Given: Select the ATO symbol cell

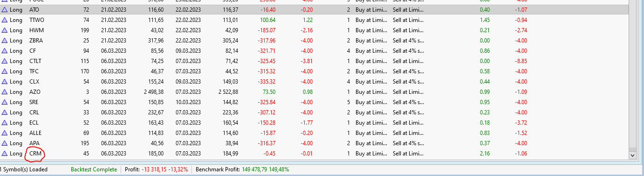Looking at the screenshot, I should (34, 10).
